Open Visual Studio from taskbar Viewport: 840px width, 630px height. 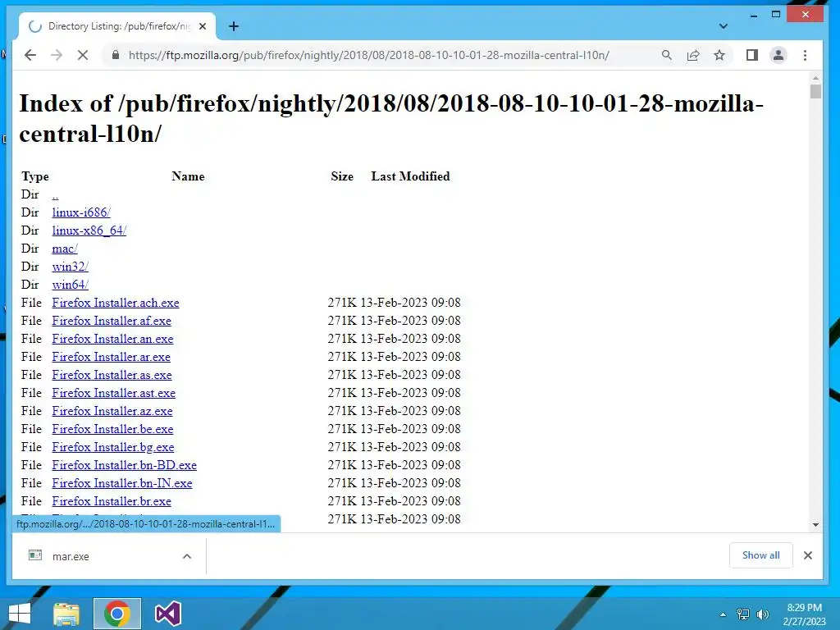(x=167, y=614)
